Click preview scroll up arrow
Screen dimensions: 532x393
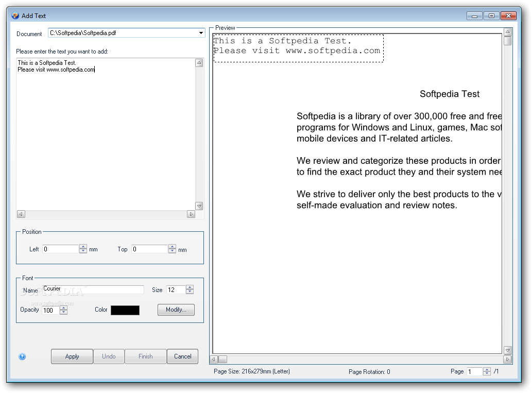point(508,32)
